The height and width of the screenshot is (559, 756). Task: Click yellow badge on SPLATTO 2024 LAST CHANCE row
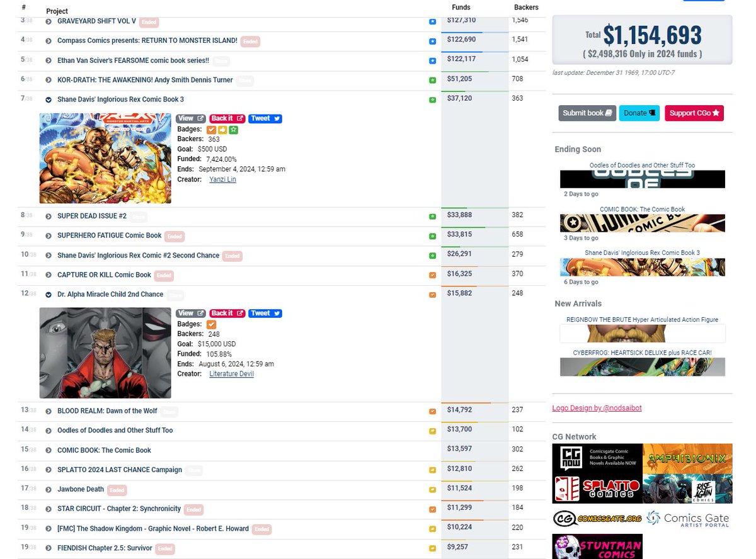pos(432,470)
